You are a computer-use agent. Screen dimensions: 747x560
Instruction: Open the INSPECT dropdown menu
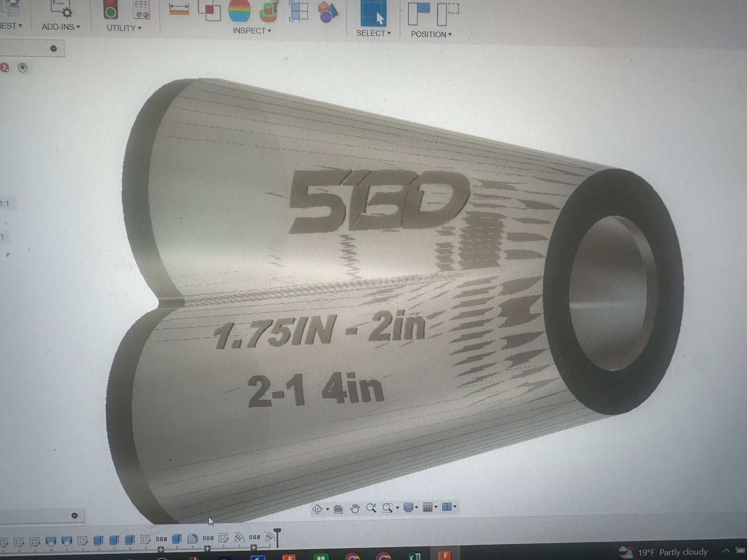tap(252, 31)
